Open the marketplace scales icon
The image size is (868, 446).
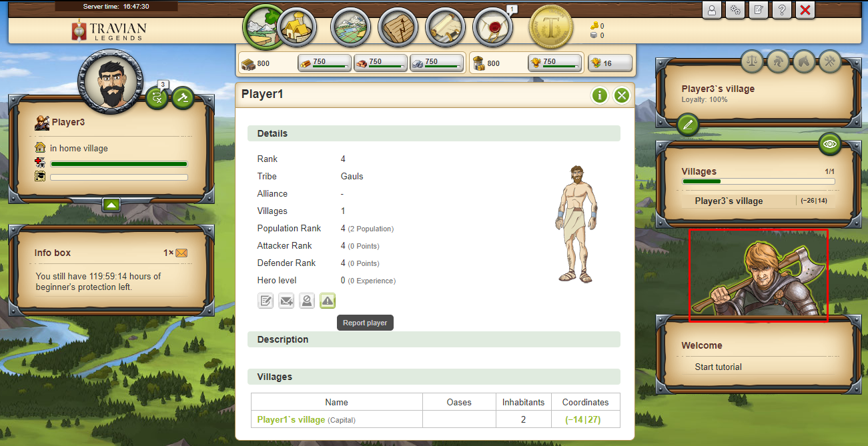752,61
